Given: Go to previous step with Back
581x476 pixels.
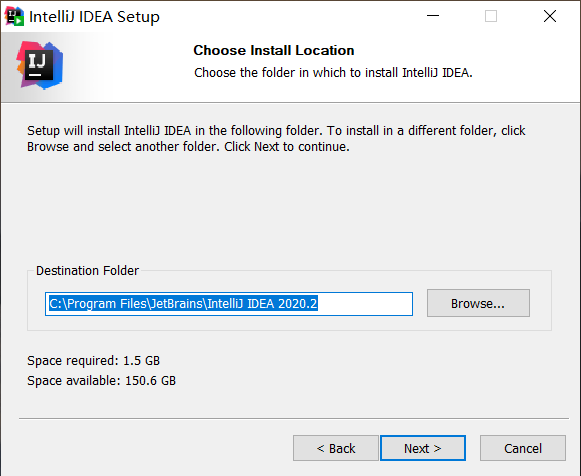Looking at the screenshot, I should coord(336,448).
